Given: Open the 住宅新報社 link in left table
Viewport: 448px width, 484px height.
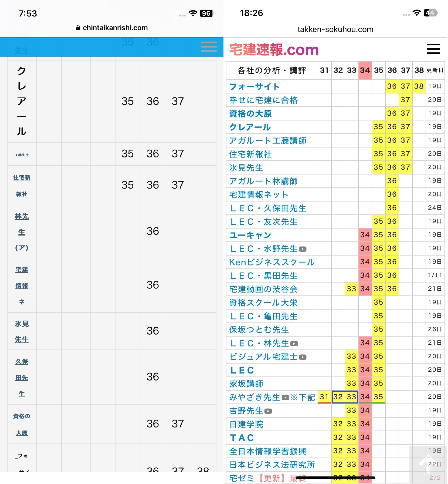Looking at the screenshot, I should pos(22,186).
